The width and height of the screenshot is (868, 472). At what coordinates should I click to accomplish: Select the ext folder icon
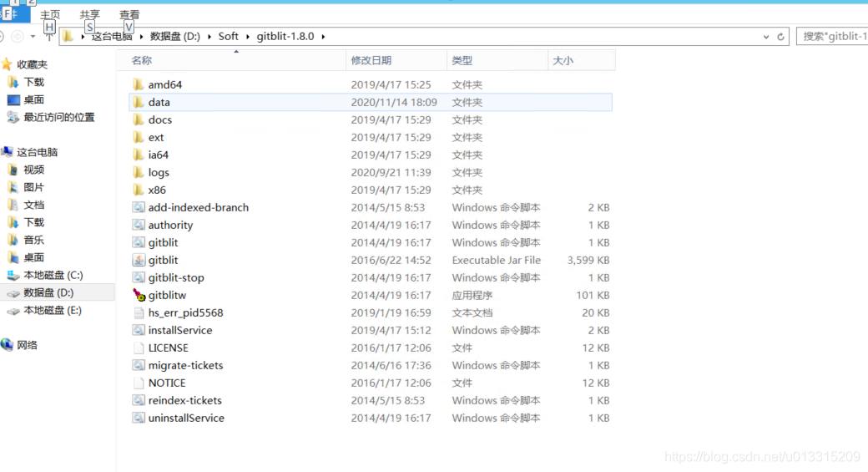tap(139, 137)
